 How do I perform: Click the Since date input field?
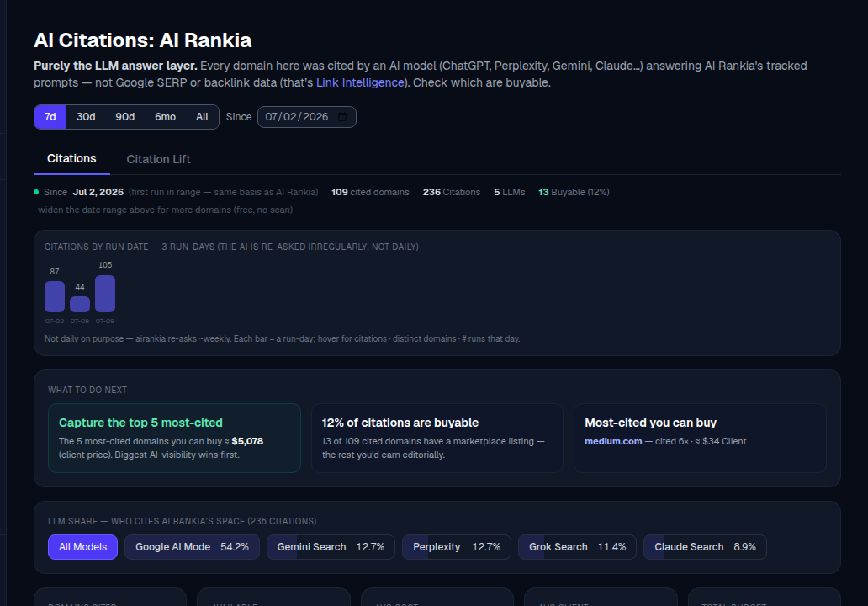pos(307,117)
